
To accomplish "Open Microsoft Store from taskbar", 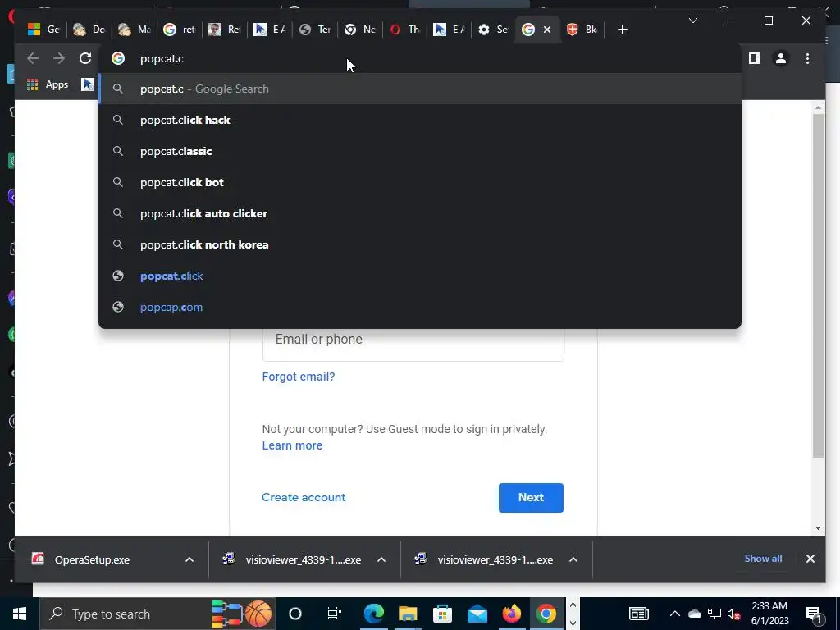I will (x=442, y=614).
